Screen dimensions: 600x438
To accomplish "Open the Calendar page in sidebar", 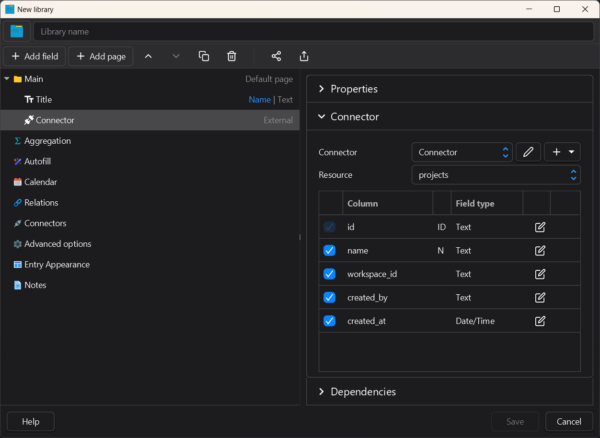I will tap(40, 182).
